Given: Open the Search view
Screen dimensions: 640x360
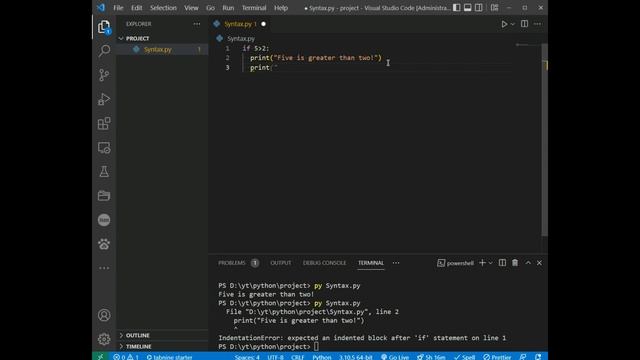Looking at the screenshot, I should pyautogui.click(x=104, y=51).
